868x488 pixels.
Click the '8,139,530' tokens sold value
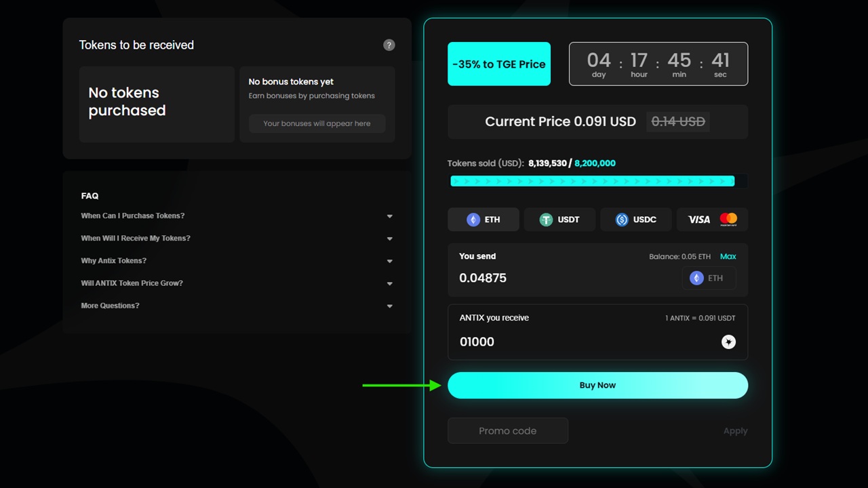(x=547, y=163)
